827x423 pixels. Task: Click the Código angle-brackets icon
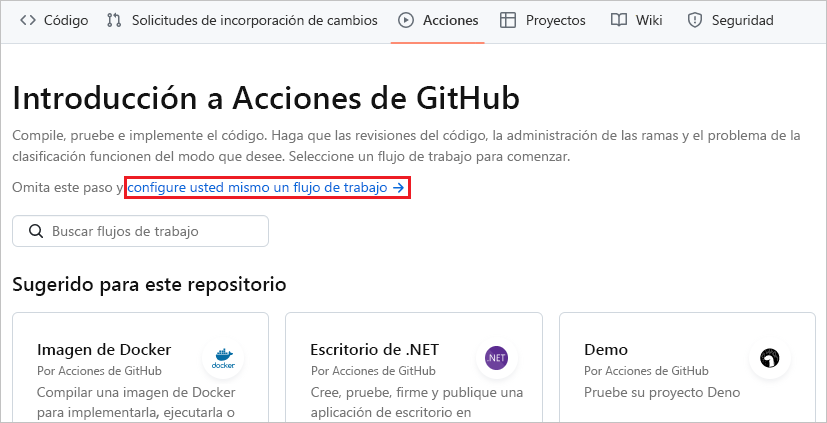[29, 20]
